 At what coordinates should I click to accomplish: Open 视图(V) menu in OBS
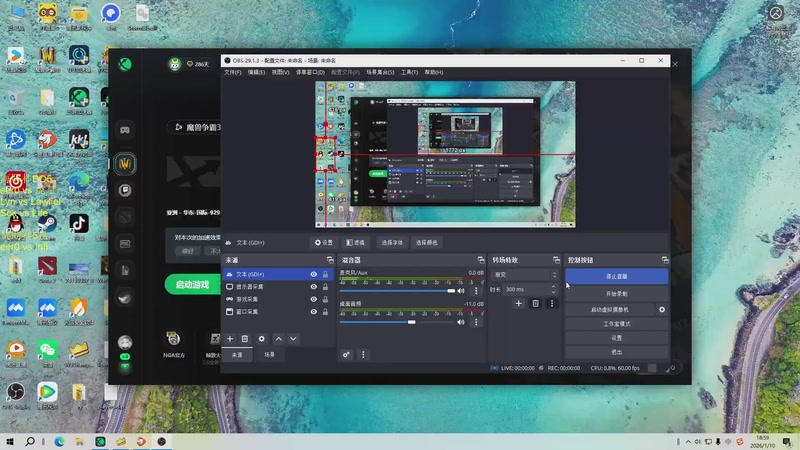tap(280, 72)
